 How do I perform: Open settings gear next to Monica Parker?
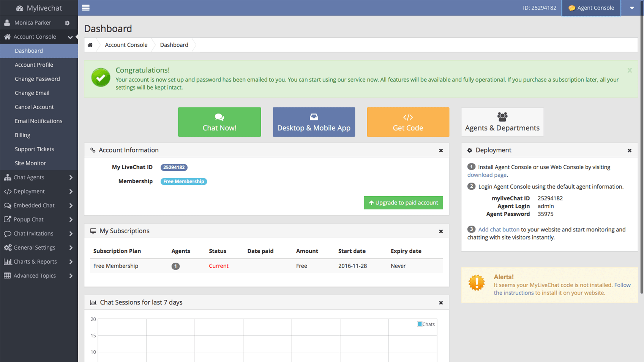click(x=67, y=23)
